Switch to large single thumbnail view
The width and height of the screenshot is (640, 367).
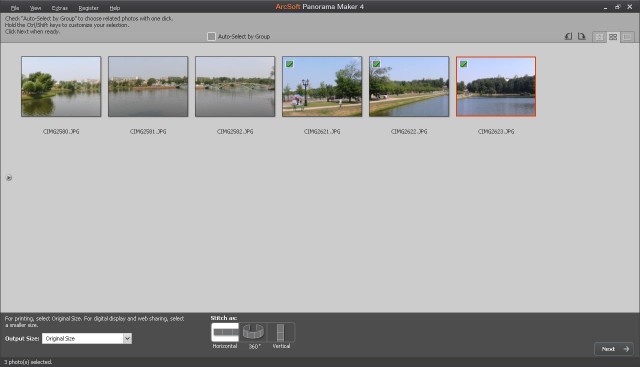pos(627,37)
